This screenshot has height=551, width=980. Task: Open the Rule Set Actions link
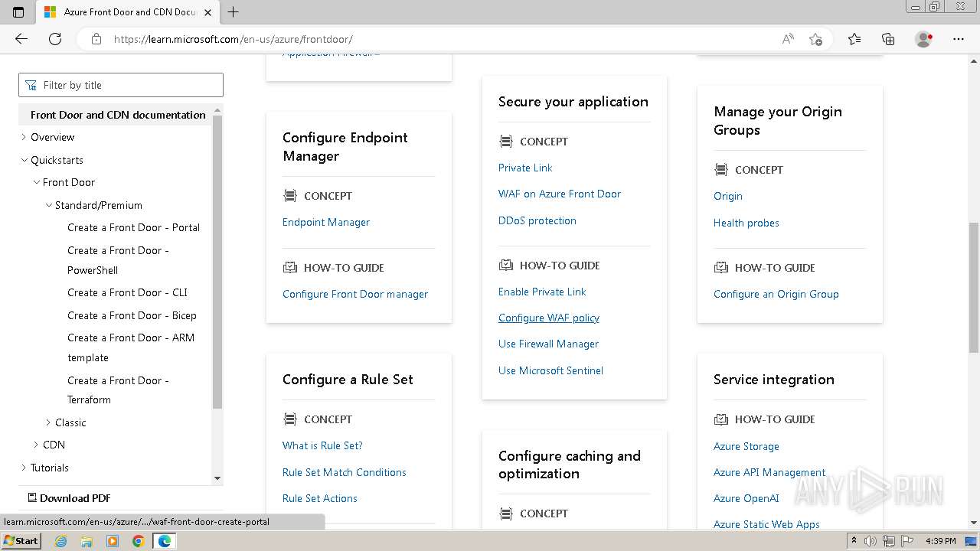(x=320, y=498)
